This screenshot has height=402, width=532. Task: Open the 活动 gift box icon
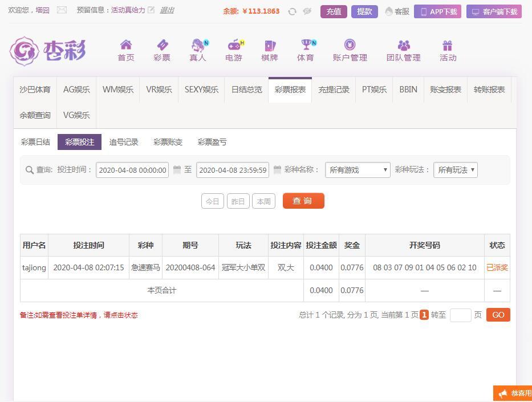click(x=448, y=46)
